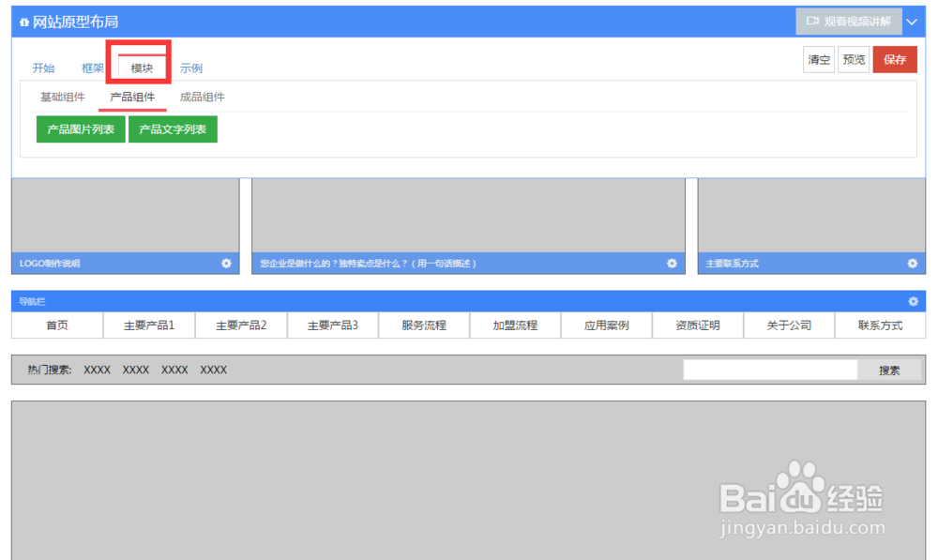Image resolution: width=938 pixels, height=560 pixels.
Task: Click the 导航栏 header label
Action: pos(32,301)
